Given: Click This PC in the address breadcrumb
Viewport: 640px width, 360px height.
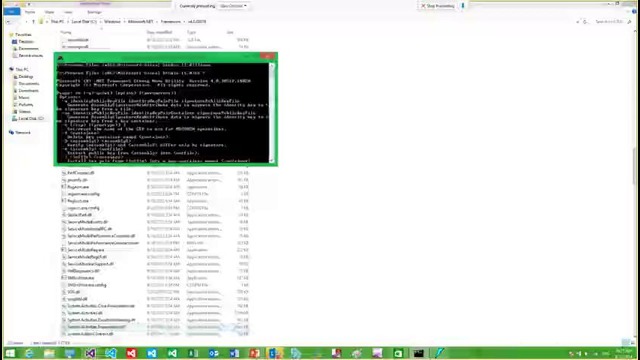Looking at the screenshot, I should 58,22.
